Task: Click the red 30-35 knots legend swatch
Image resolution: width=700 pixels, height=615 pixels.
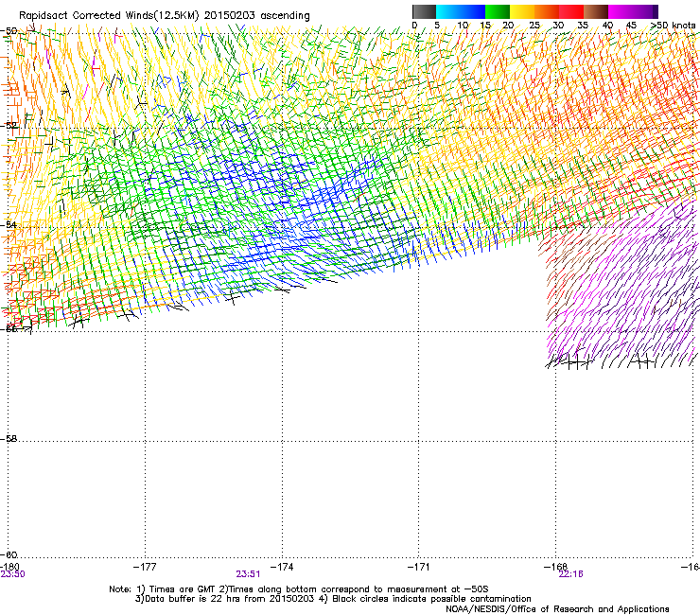Action: point(571,11)
